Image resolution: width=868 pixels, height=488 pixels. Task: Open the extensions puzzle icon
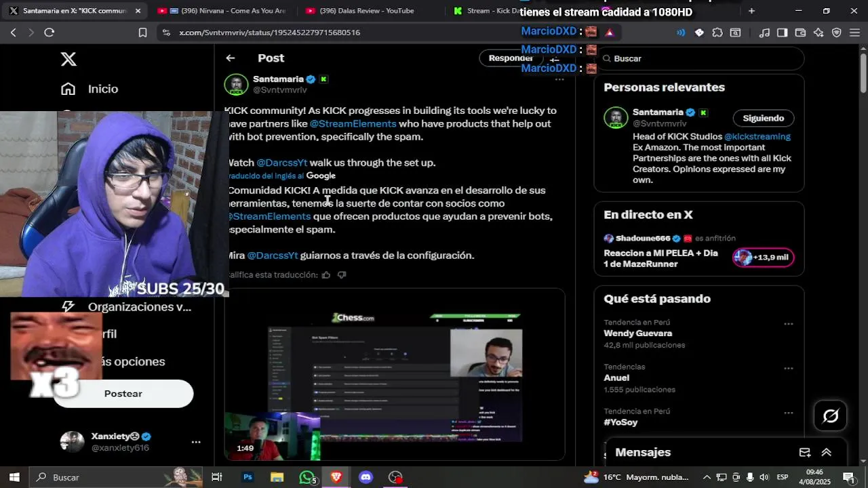tap(717, 32)
